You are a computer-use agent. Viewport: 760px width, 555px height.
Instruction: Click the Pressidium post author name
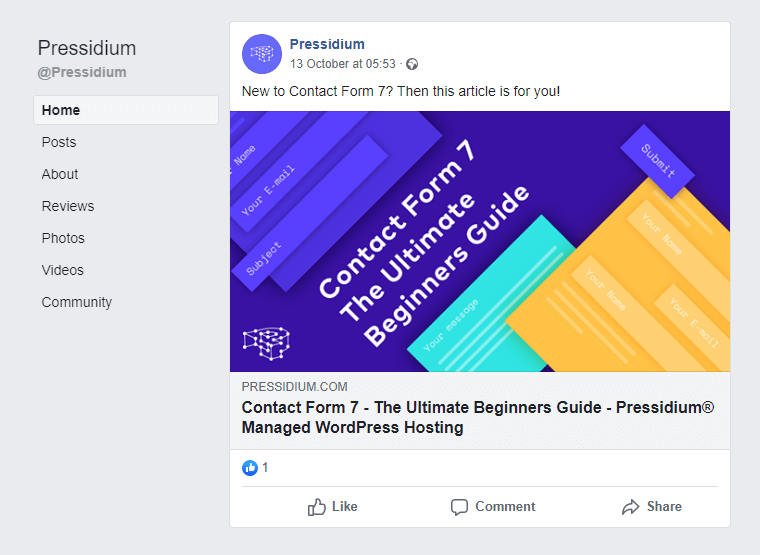[327, 44]
